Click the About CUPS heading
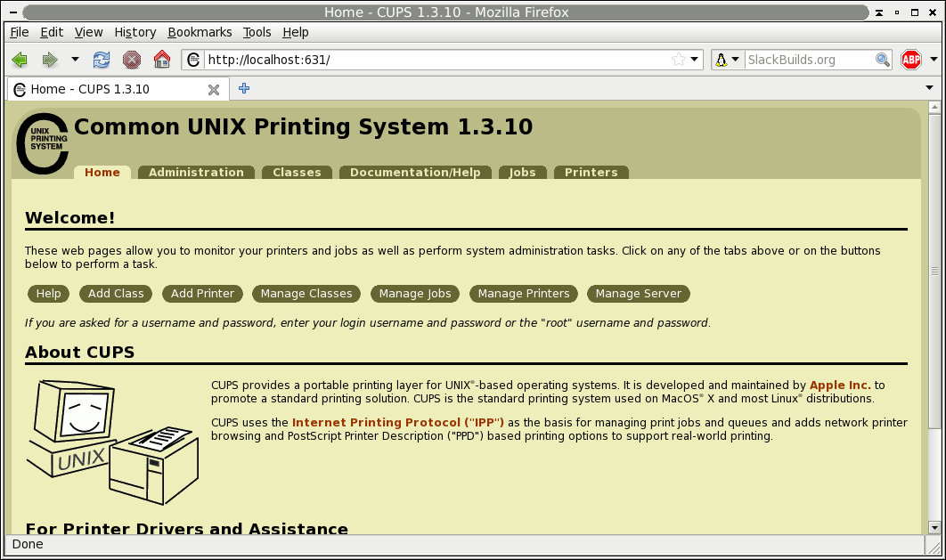Screen dimensions: 946x560 79,352
